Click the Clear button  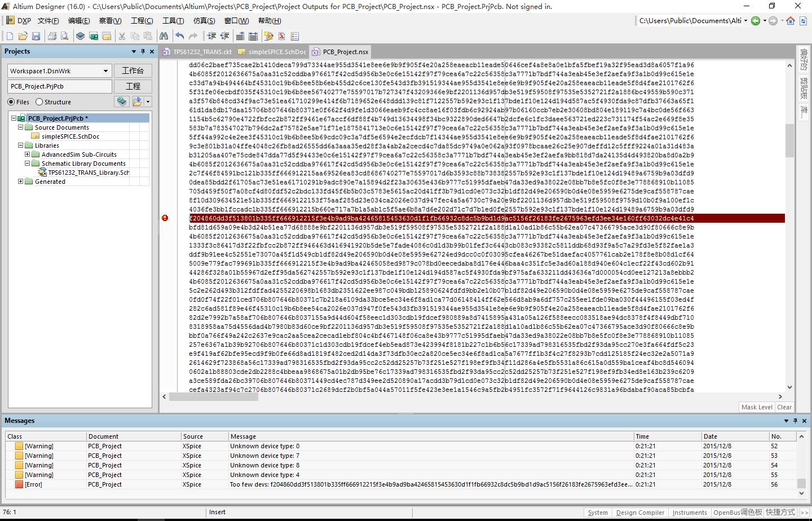pos(784,407)
